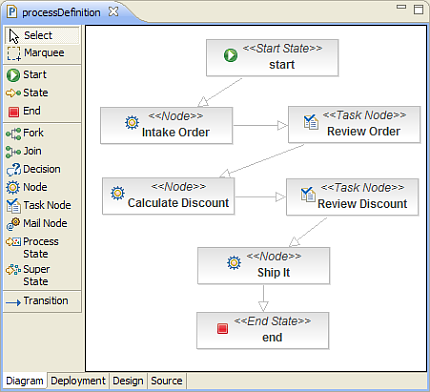Pick the State palette icon
This screenshot has width=430, height=392.
point(13,93)
